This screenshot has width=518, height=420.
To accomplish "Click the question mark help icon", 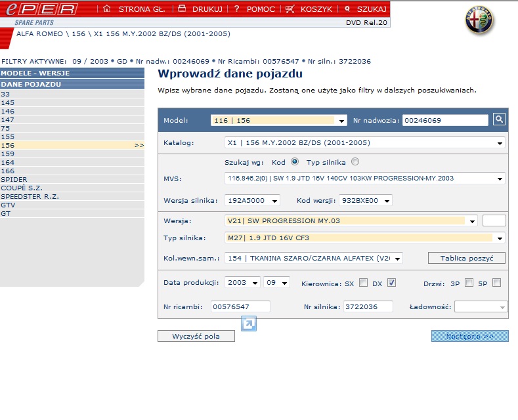I will 236,9.
